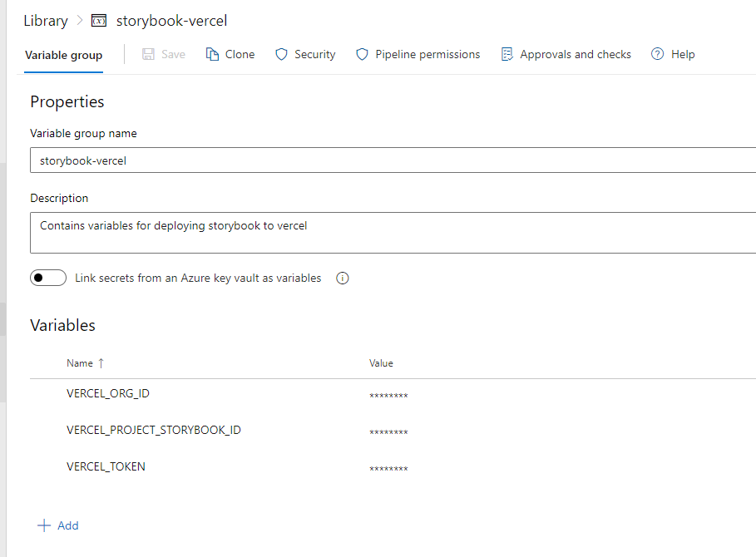The image size is (756, 557).
Task: Click the Variable group name input field
Action: click(393, 160)
